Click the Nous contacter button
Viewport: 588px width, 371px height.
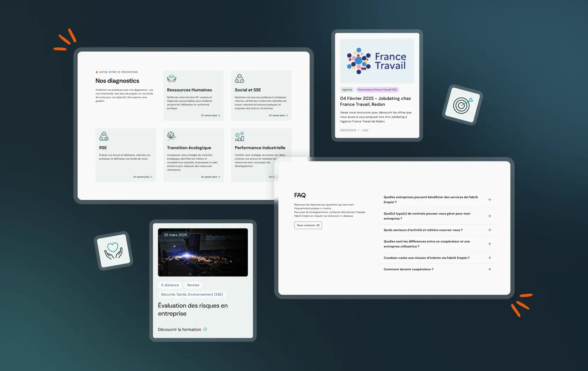308,225
